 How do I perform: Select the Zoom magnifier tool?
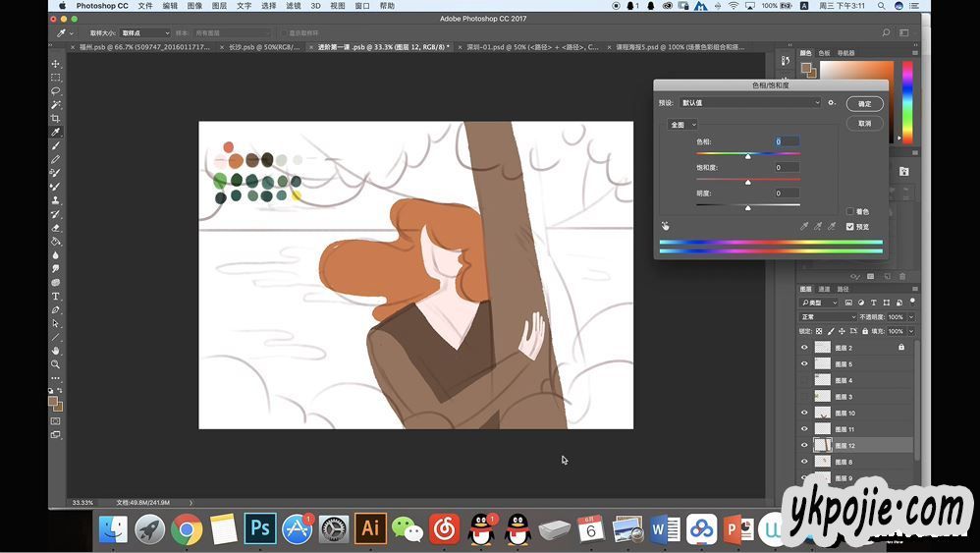pyautogui.click(x=56, y=363)
